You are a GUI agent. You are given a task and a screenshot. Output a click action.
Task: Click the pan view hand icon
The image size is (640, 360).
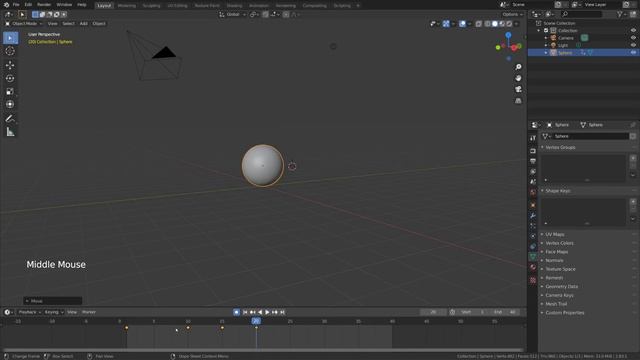click(518, 78)
